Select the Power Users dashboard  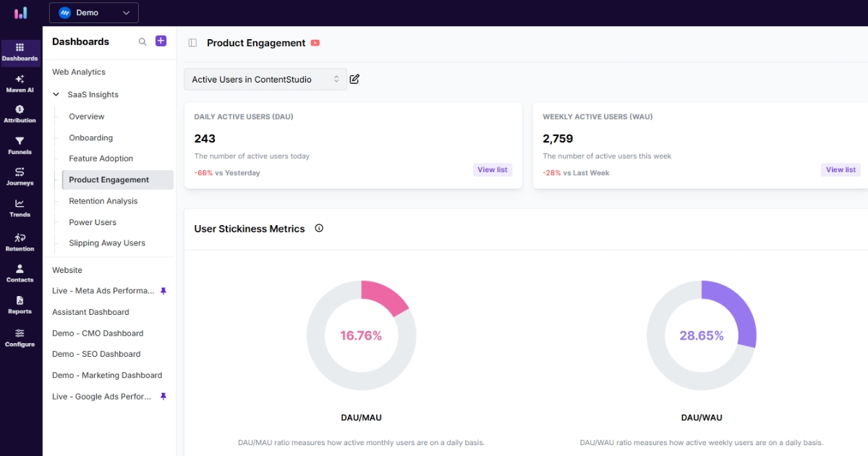tap(93, 222)
